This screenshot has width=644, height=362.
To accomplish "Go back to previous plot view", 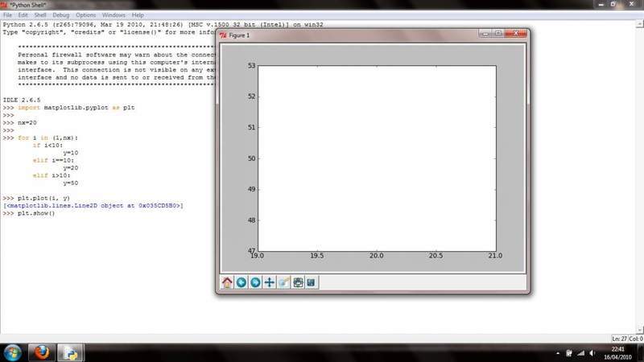I will tap(241, 282).
